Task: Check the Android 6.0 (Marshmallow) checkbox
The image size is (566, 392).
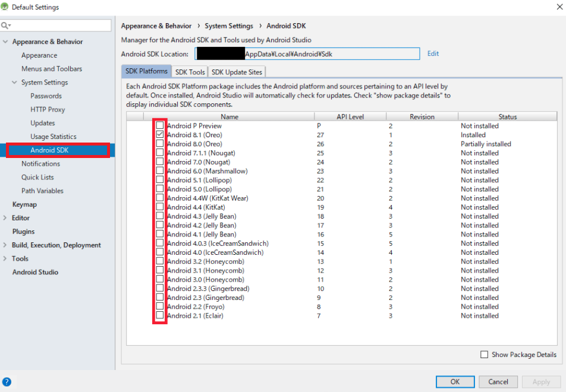Action: [160, 170]
